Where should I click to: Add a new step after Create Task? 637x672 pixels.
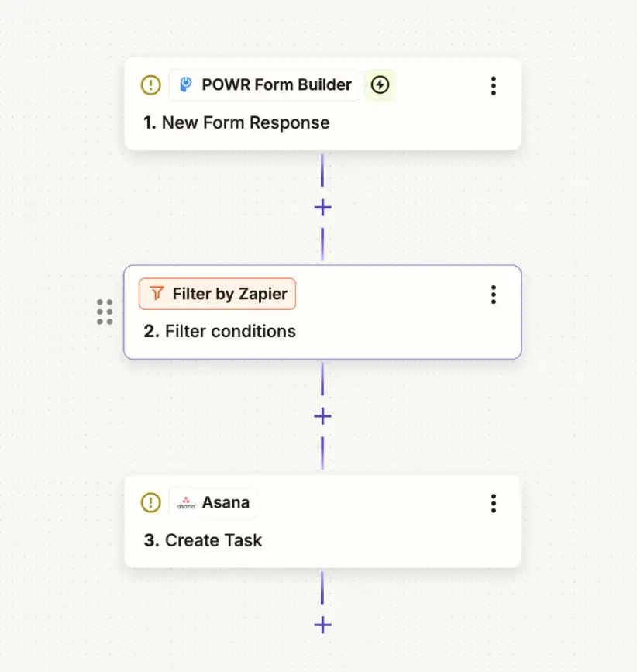pos(322,625)
